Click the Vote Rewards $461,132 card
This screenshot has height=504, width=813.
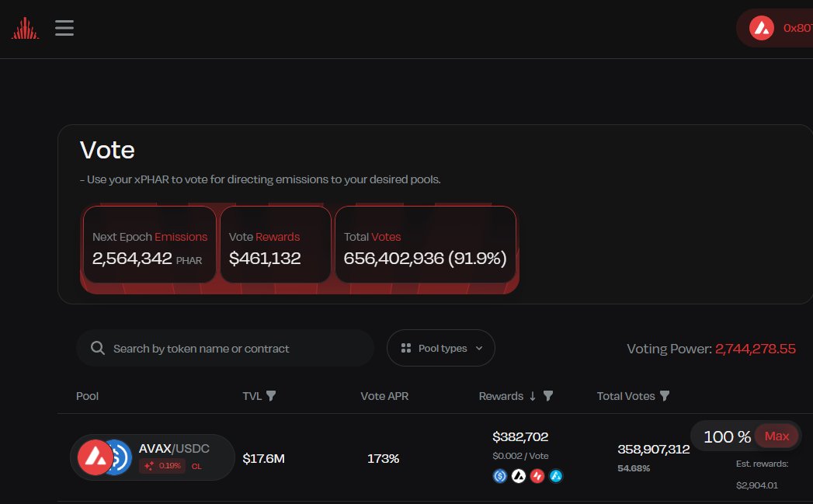tap(276, 245)
